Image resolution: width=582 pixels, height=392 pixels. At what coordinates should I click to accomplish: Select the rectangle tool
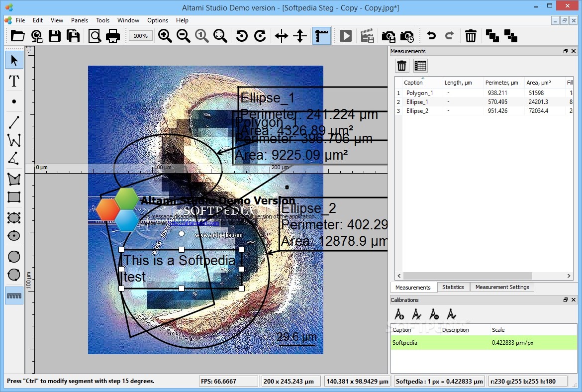coord(14,197)
